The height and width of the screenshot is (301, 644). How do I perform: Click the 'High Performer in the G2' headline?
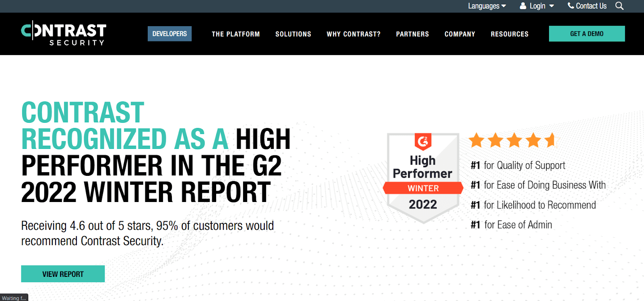click(x=156, y=152)
